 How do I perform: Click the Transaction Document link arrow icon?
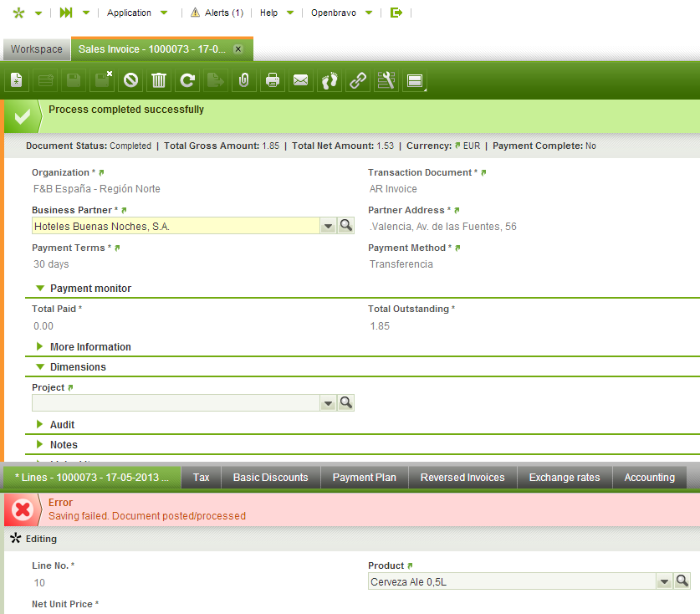pos(483,173)
